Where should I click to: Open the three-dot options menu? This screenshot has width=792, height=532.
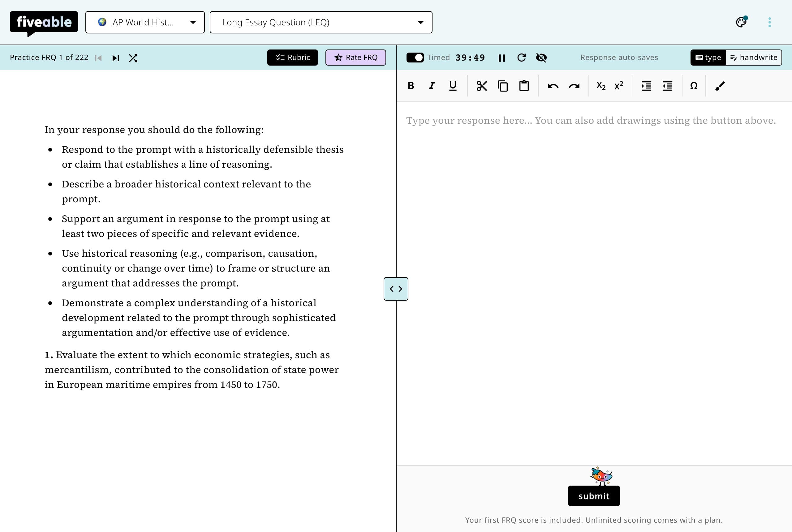pos(770,22)
